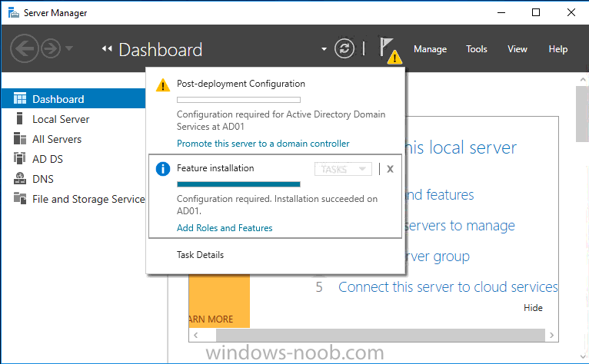The image size is (589, 364).
Task: Open the Tools menu
Action: [x=476, y=49]
